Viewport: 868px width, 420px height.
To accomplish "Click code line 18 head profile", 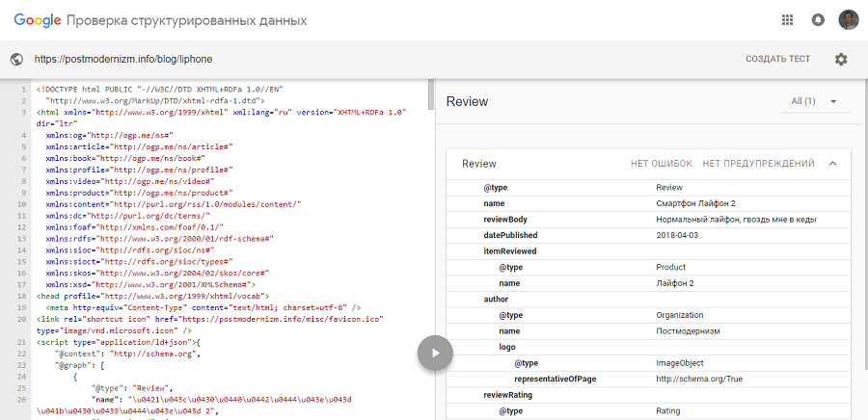I will (152, 297).
